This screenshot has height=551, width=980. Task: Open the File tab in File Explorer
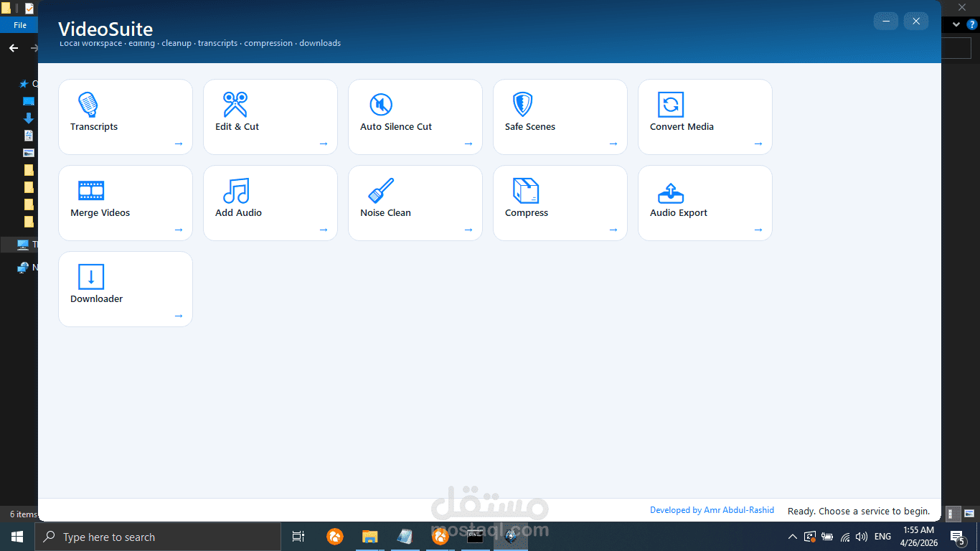pyautogui.click(x=20, y=25)
